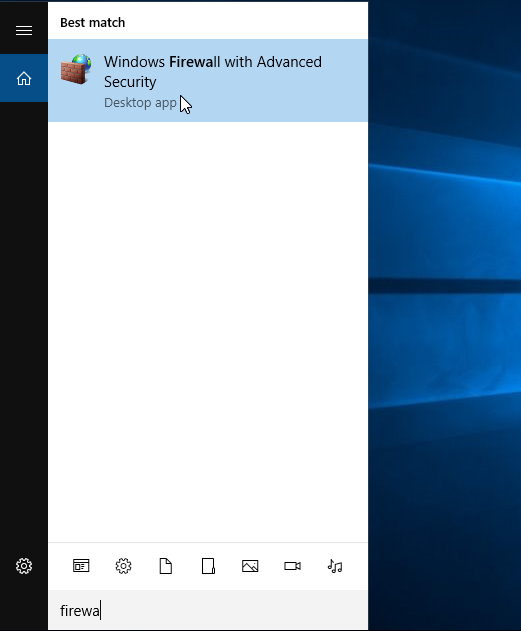Filter search results by Apps icon
521x631 pixels.
coord(81,566)
